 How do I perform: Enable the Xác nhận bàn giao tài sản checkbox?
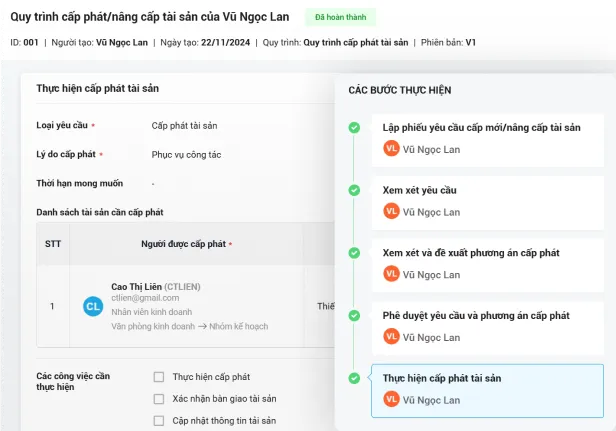(159, 399)
